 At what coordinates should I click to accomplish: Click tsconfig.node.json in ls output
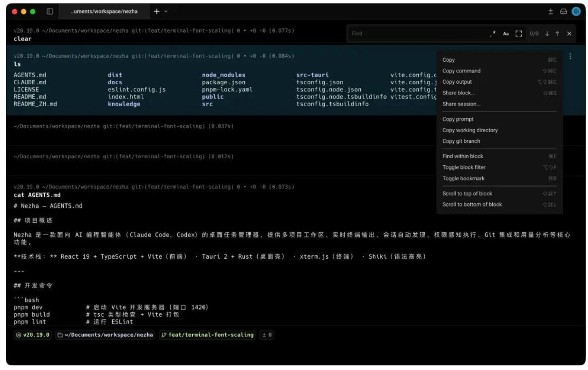329,90
